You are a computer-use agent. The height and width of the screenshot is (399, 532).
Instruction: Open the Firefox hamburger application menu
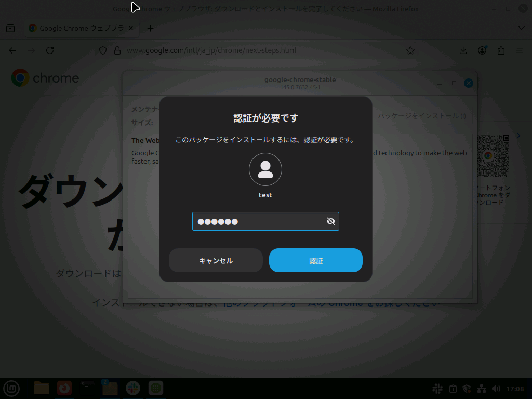(x=519, y=50)
